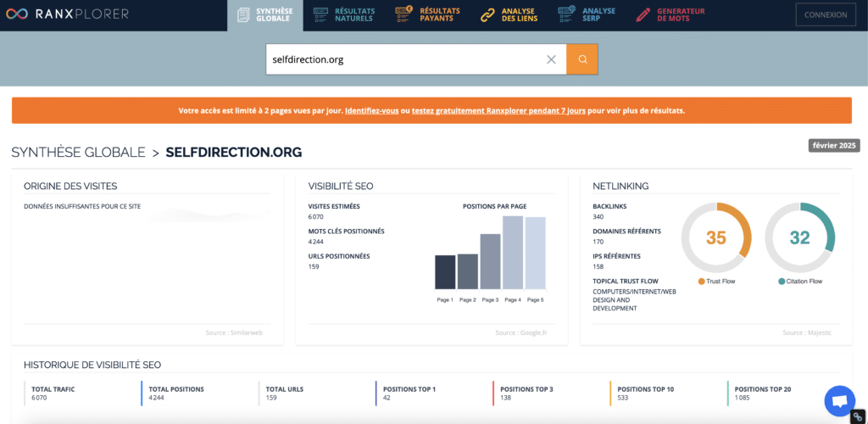Click the Netlinking heading
Viewport: 868px width, 424px height.
pyautogui.click(x=620, y=187)
